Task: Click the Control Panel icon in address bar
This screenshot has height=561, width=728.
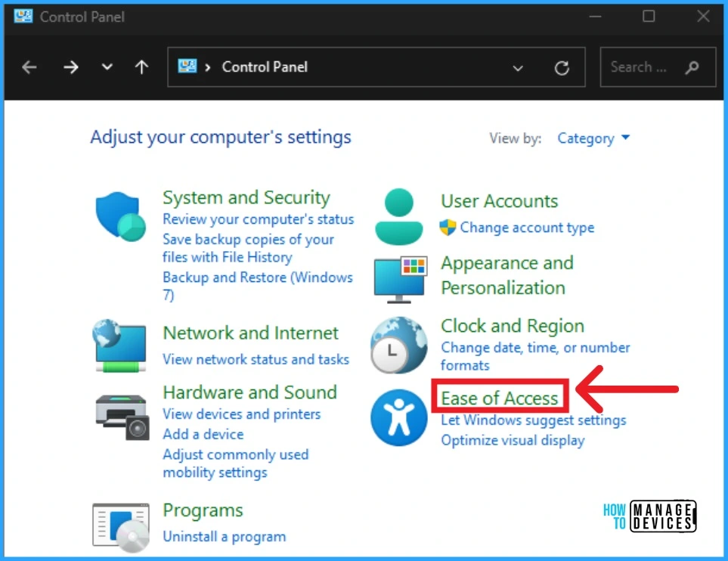Action: pyautogui.click(x=187, y=67)
